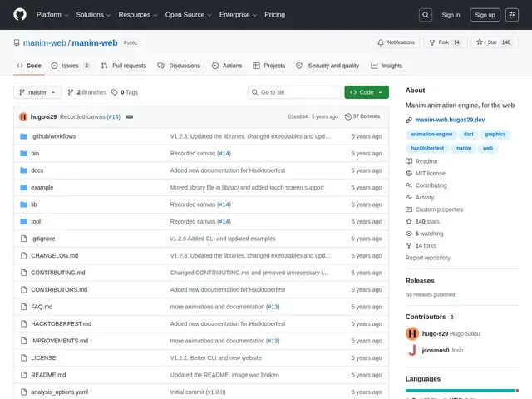
Task: Open the 2 Branches link
Action: point(87,92)
